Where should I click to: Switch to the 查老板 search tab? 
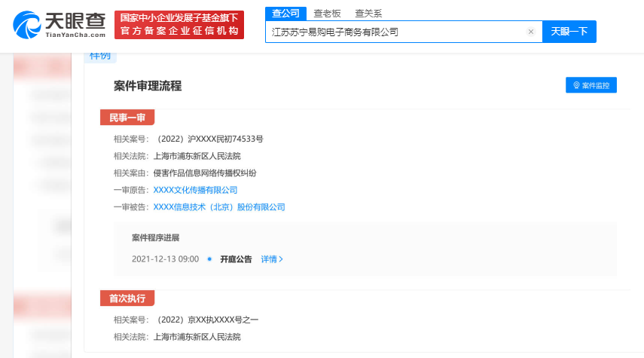tap(327, 14)
